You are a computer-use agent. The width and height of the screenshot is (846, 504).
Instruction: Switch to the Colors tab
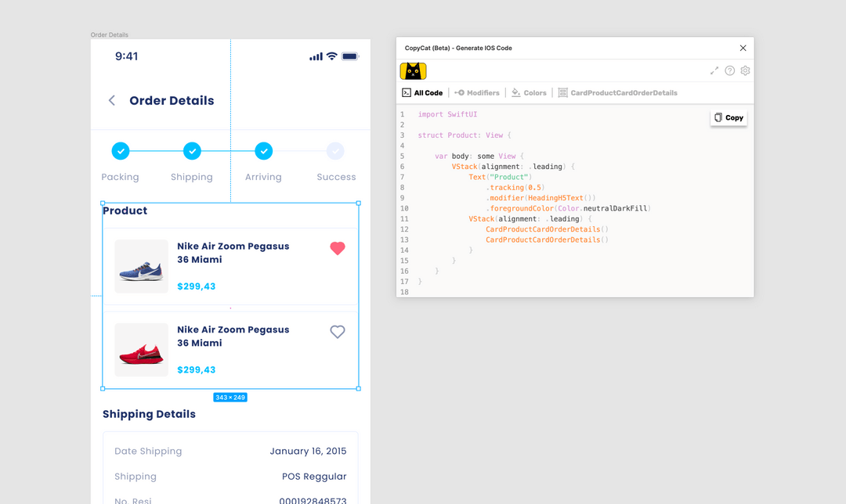point(529,92)
